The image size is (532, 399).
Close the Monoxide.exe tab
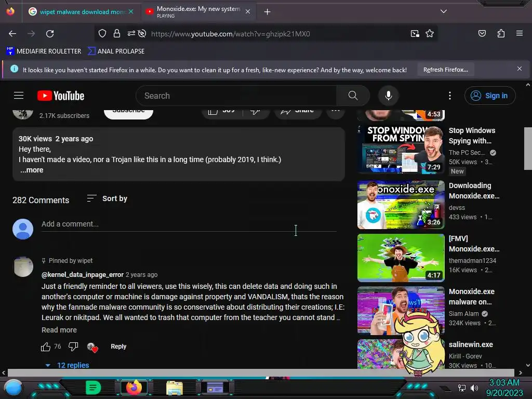point(248,11)
